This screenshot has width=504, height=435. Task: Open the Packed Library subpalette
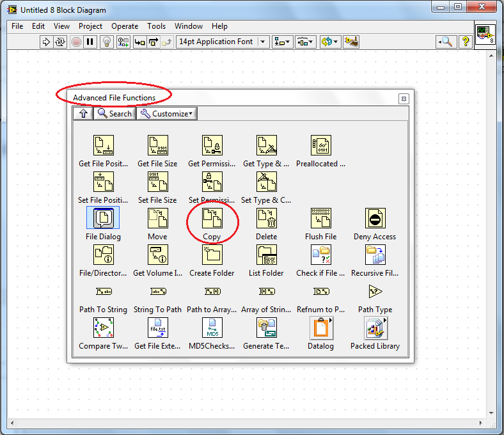point(375,328)
